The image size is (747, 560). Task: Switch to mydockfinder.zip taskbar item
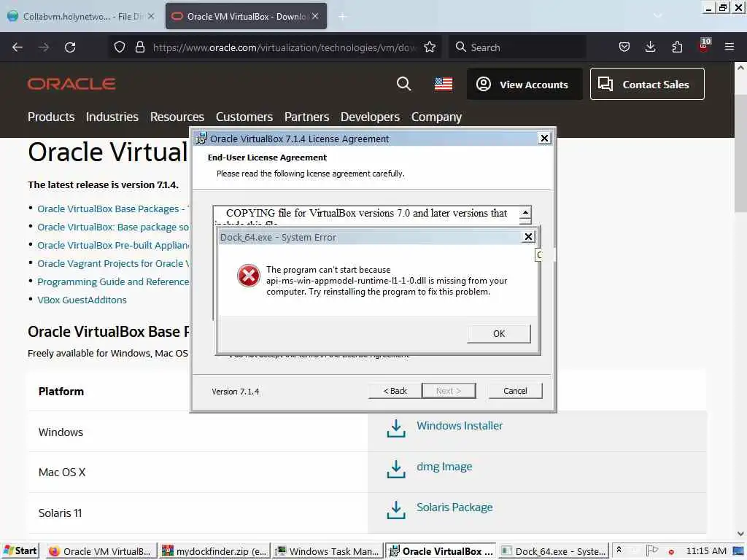[215, 551]
